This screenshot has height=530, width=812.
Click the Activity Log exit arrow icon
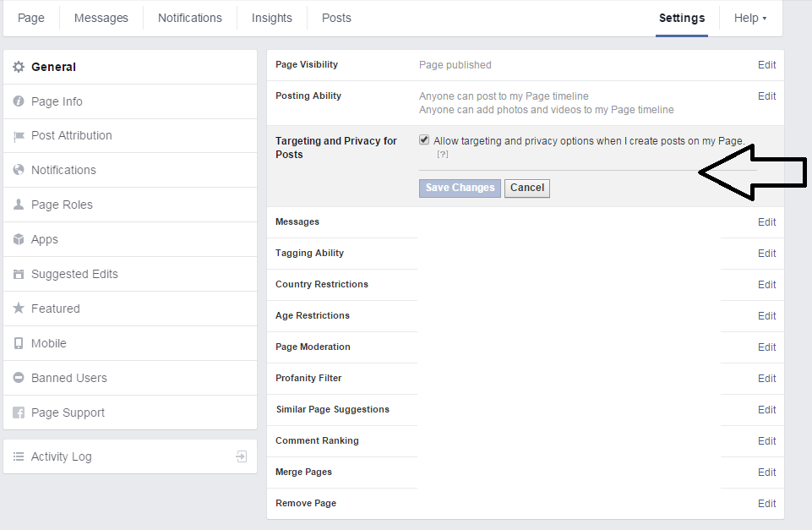coord(242,456)
